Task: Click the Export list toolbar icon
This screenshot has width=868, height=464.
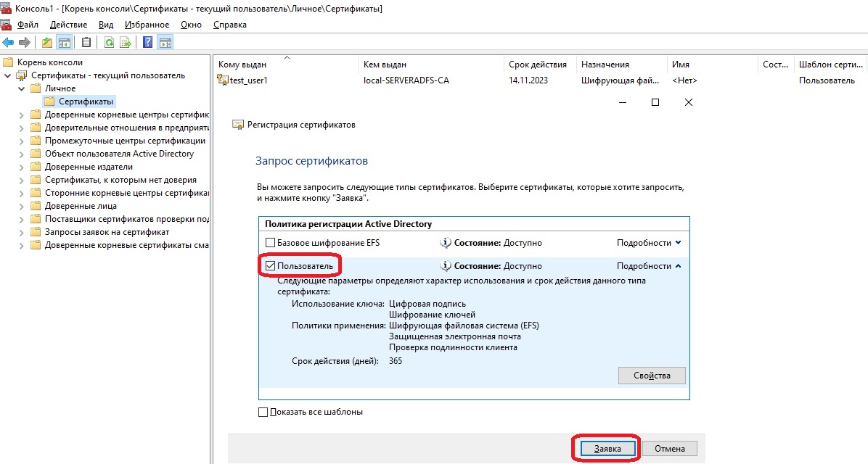Action: pos(125,42)
